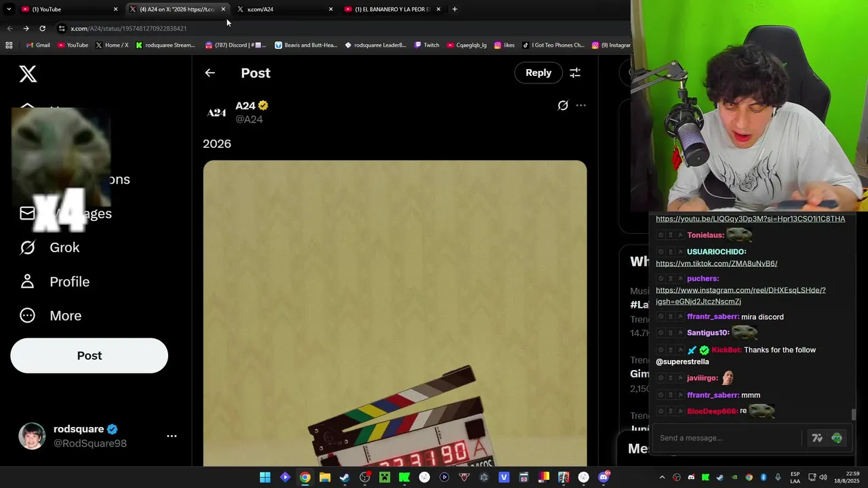Open rodsquare account options menu
Image resolution: width=868 pixels, height=488 pixels.
click(x=172, y=436)
